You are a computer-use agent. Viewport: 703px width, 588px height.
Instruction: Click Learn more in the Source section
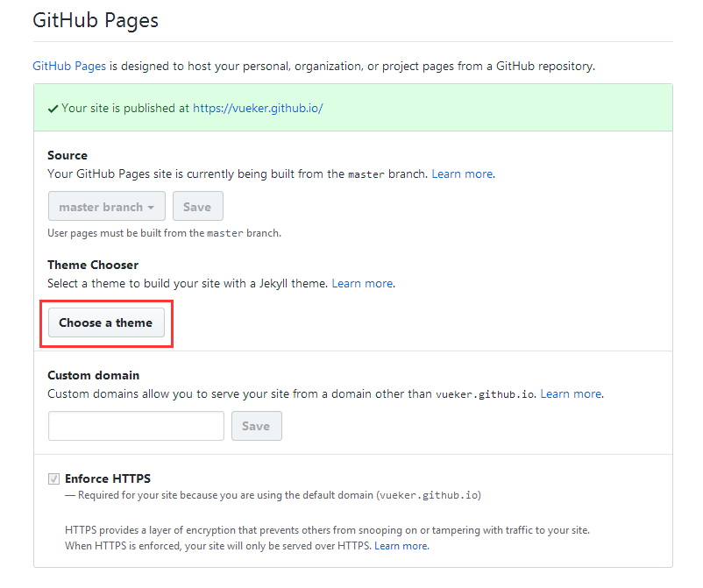coord(462,174)
